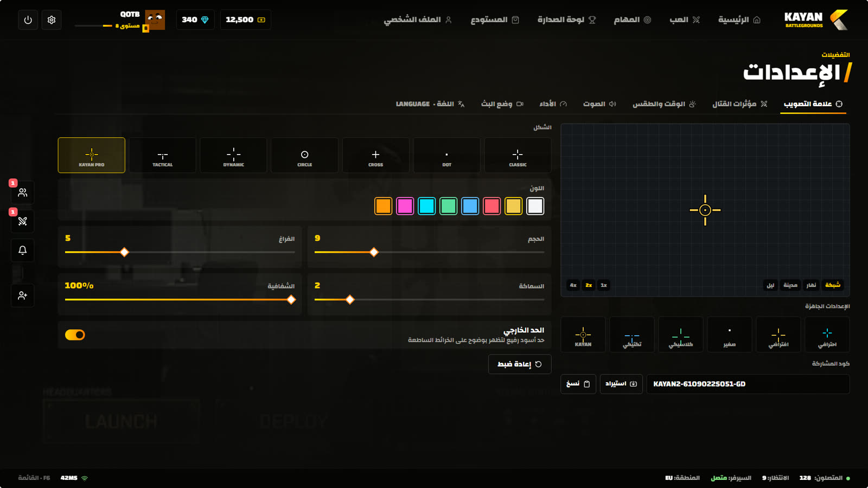Image resolution: width=868 pixels, height=488 pixels.
Task: Apply the تكتيكي preset crosshair
Action: tap(632, 335)
